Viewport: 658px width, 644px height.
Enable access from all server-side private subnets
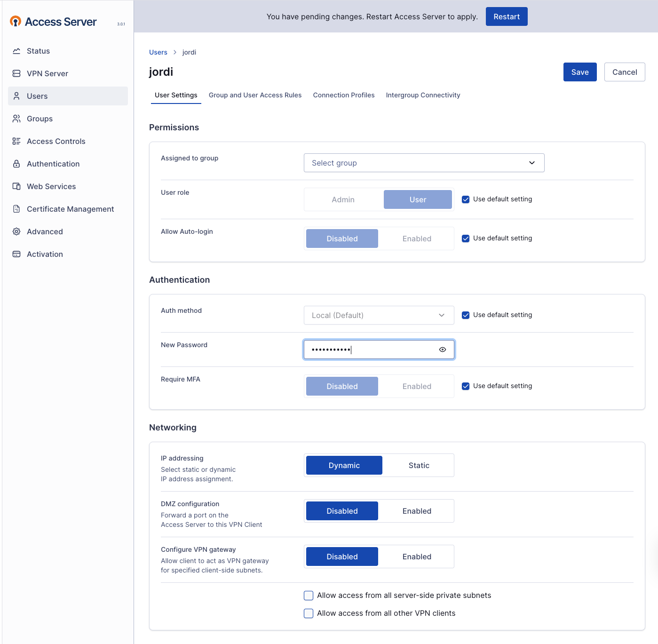click(x=309, y=596)
